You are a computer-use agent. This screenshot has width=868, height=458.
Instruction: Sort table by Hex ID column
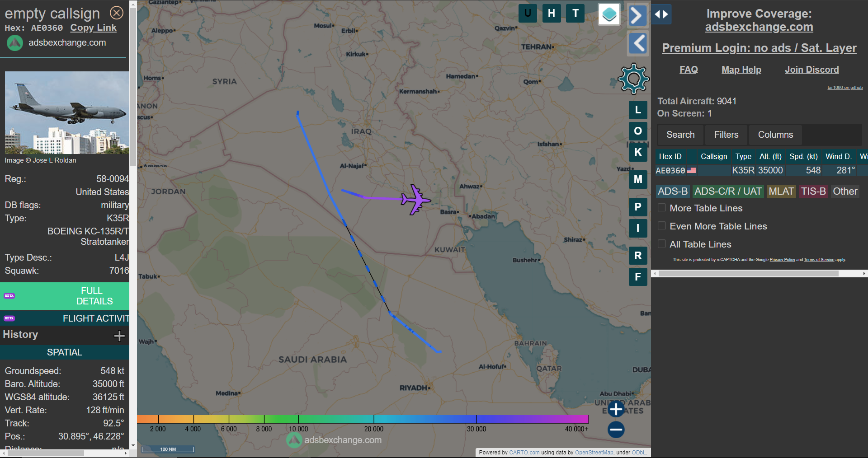670,156
